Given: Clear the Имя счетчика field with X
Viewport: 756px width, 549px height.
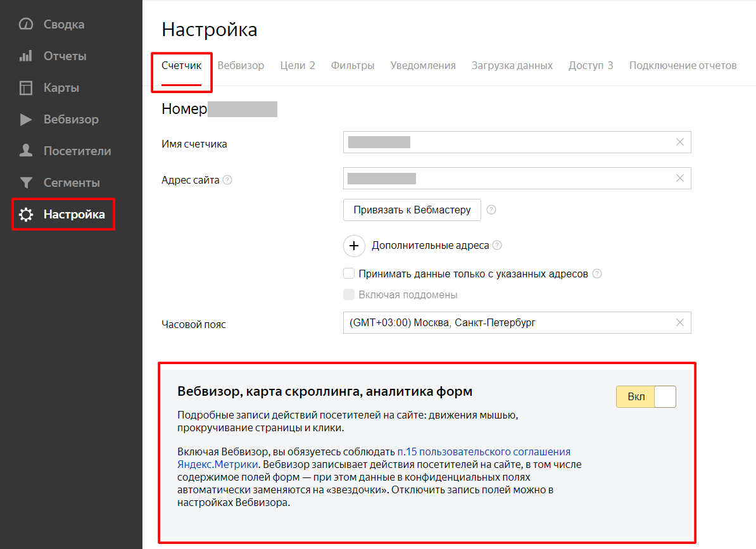Looking at the screenshot, I should (x=680, y=142).
